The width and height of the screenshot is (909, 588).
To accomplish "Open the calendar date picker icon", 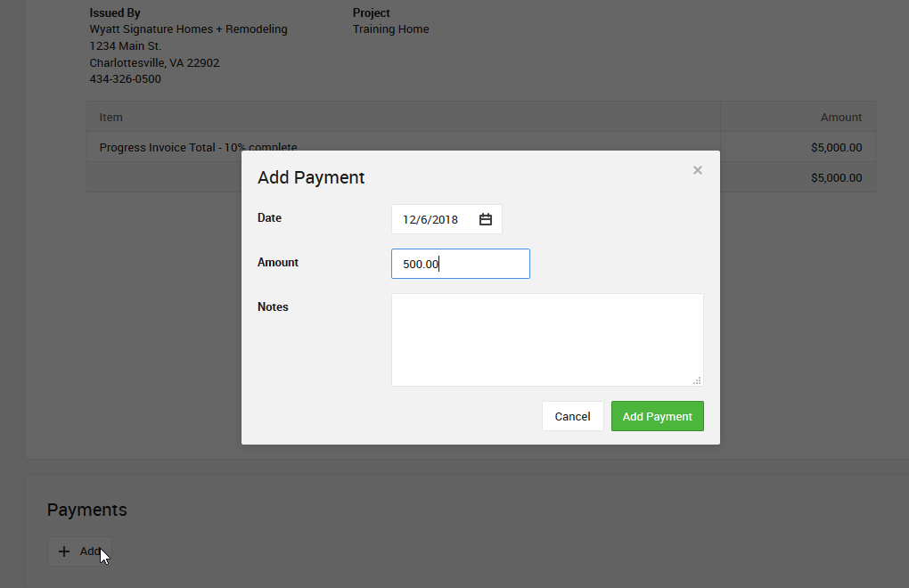I will (x=486, y=219).
